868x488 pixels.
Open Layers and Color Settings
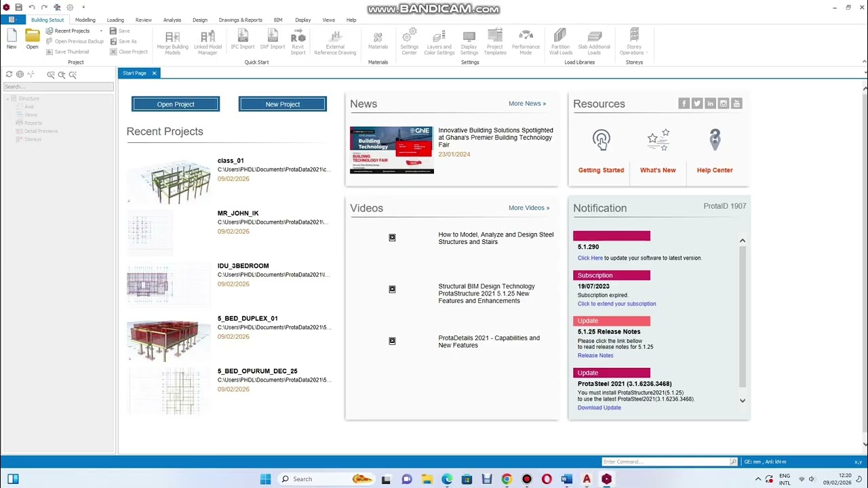(x=439, y=42)
